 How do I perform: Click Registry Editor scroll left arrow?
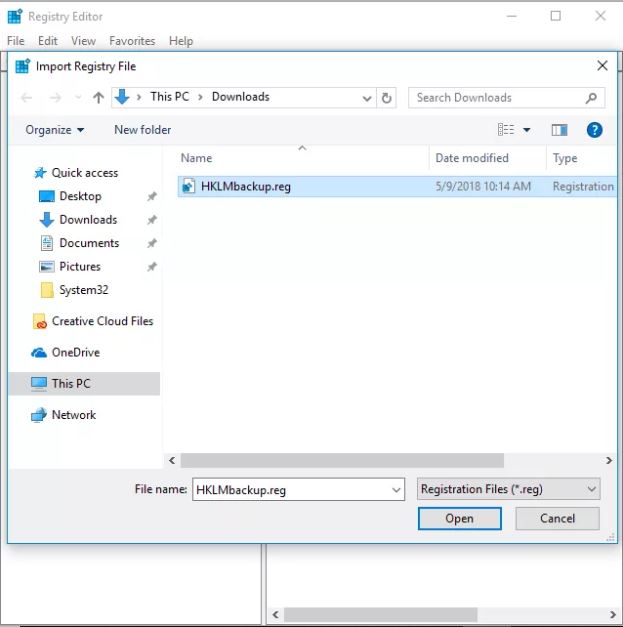point(276,615)
